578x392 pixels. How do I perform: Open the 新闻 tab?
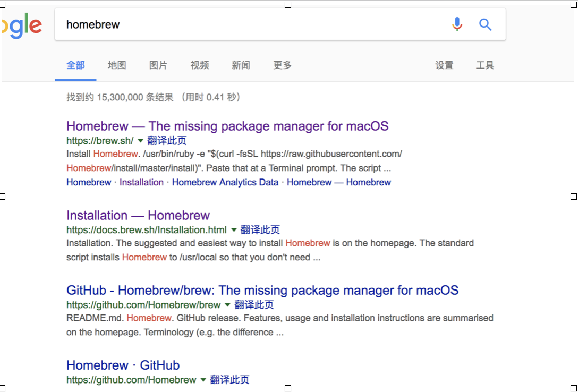[241, 65]
